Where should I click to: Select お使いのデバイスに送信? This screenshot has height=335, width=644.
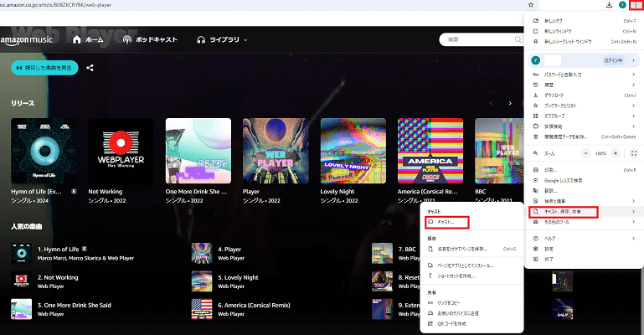click(x=472, y=313)
